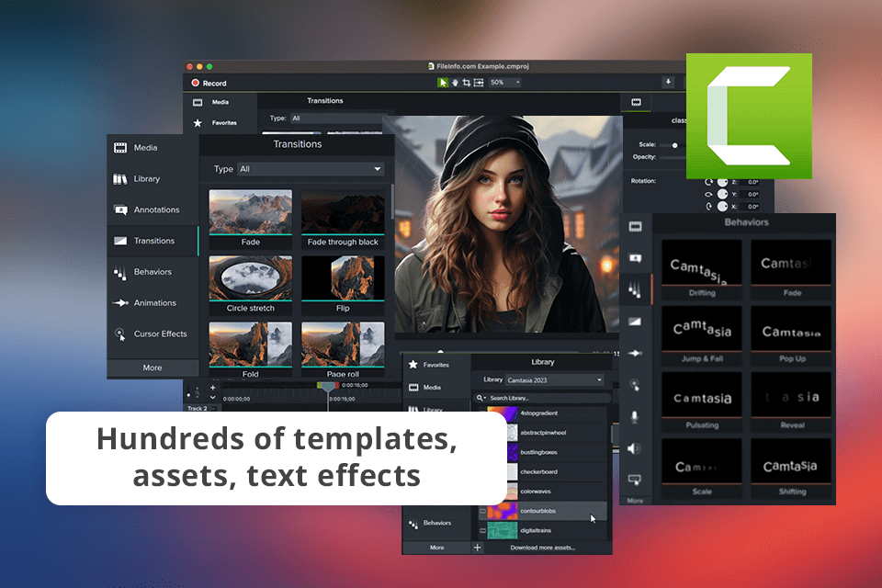Open Behaviors in the Library panel sidebar
This screenshot has height=588, width=882.
(436, 524)
